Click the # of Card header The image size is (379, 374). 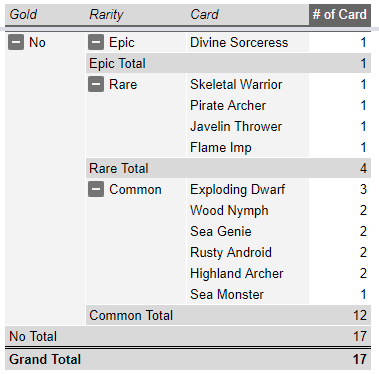(340, 15)
